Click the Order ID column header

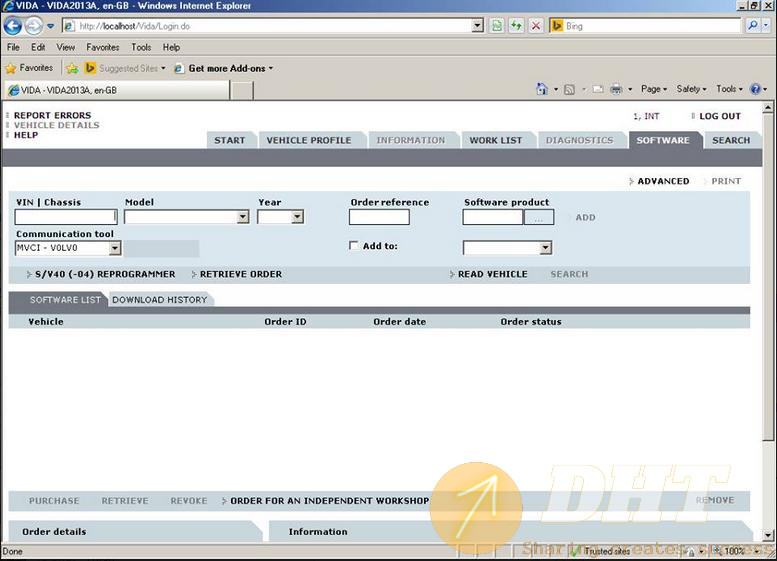pos(285,322)
